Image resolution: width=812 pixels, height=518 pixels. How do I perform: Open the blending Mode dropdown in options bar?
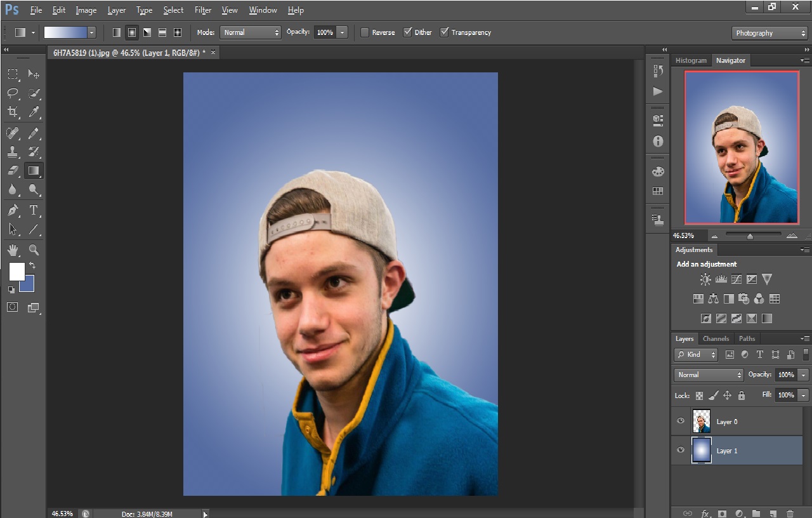point(251,32)
